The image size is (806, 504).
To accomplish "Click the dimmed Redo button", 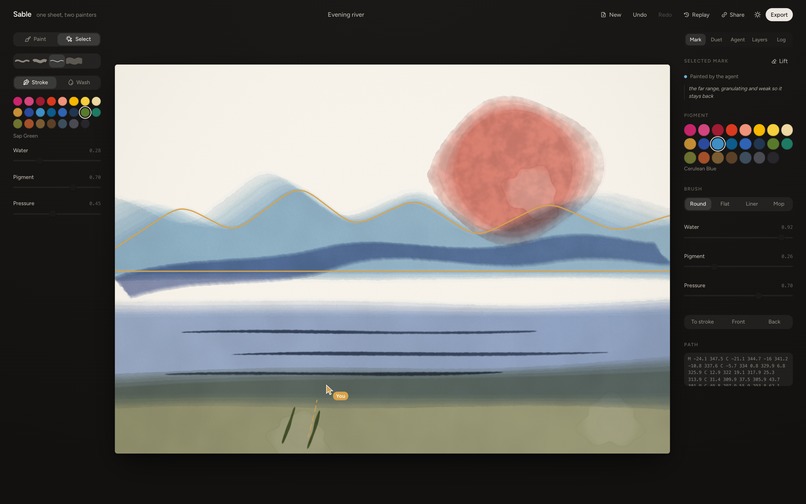I will click(x=665, y=15).
